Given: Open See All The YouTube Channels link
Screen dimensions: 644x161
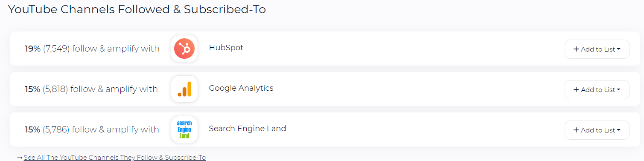Looking at the screenshot, I should 115,158.
